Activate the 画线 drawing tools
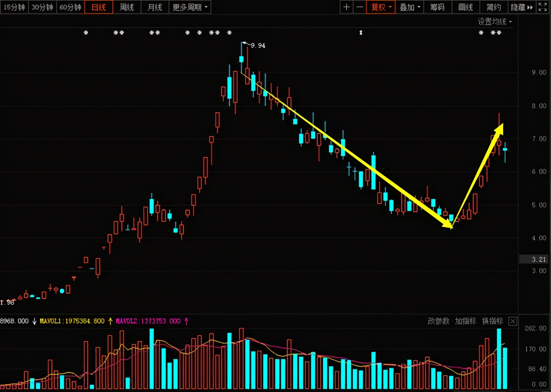 [x=465, y=7]
